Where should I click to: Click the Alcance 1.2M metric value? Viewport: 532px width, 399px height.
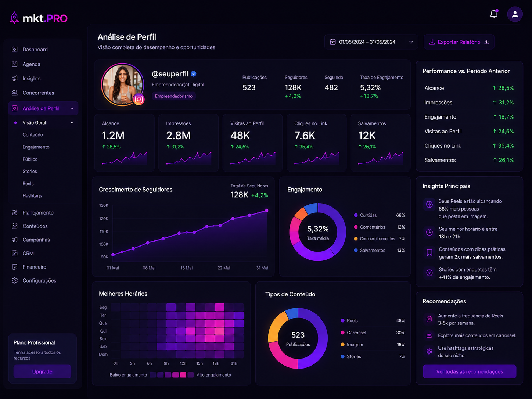(113, 136)
